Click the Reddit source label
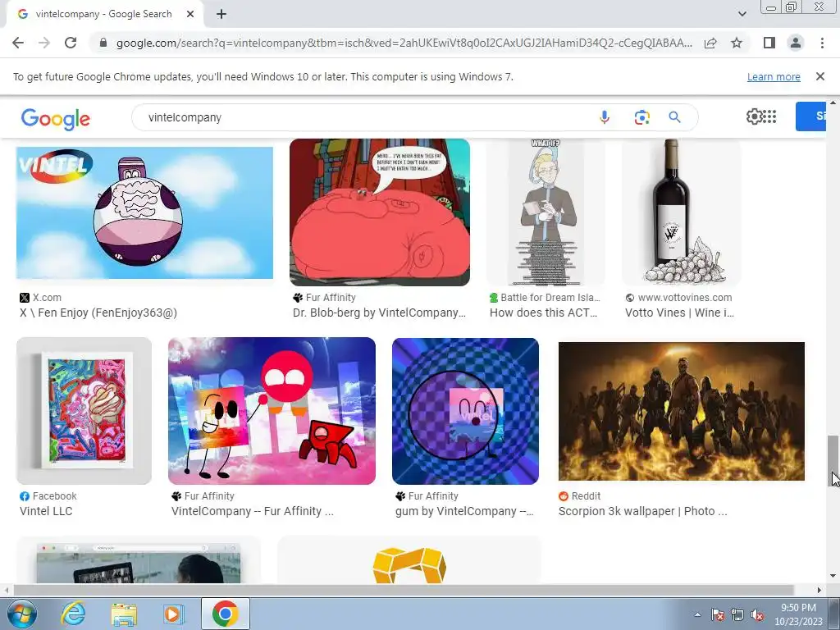Screen dimensions: 840x630 586,496
